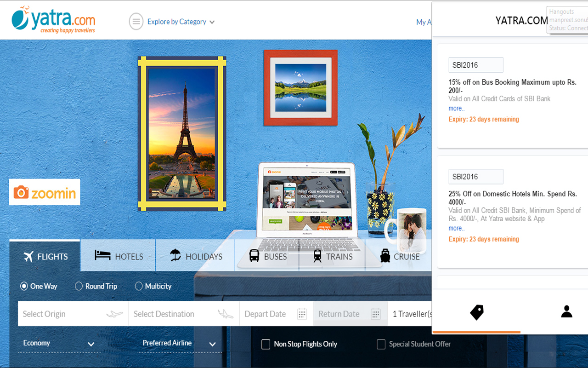Click the Bus Booking coupon expiry text

[x=484, y=119]
